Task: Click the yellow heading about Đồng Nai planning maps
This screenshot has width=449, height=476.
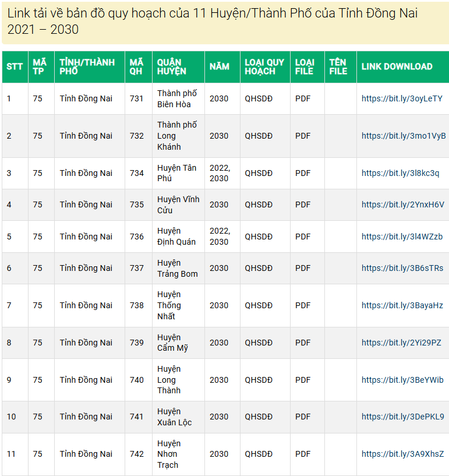Action: click(x=213, y=22)
